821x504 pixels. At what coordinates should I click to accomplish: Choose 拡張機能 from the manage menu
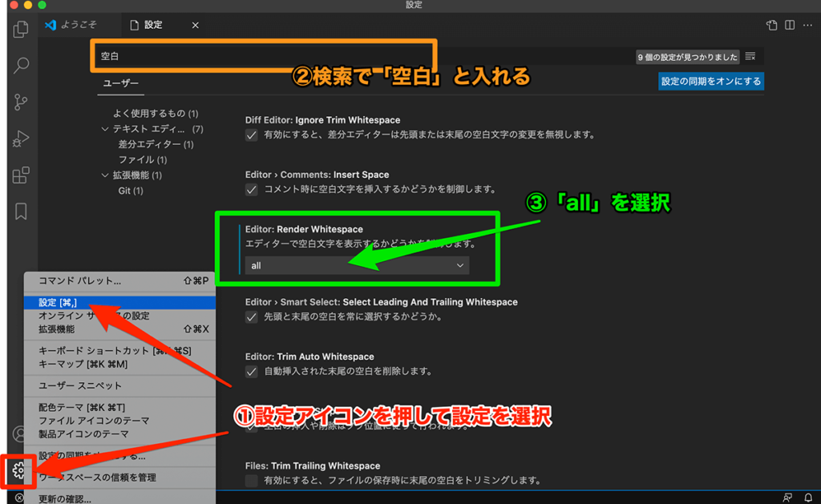tap(119, 329)
